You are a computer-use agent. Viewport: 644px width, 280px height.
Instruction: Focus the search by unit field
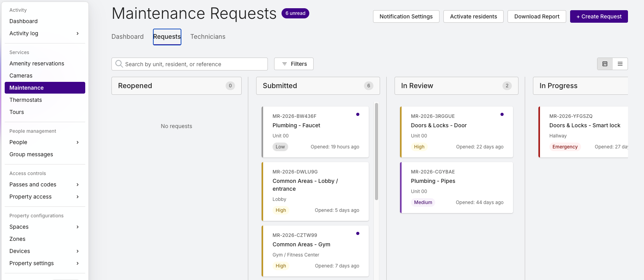click(190, 64)
